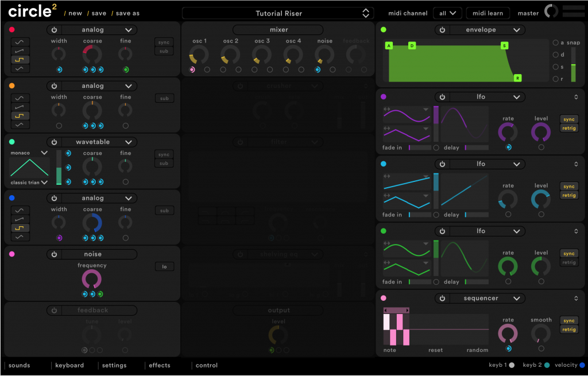Open the envelope type dropdown
Viewport: 588px width, 376px height.
487,30
